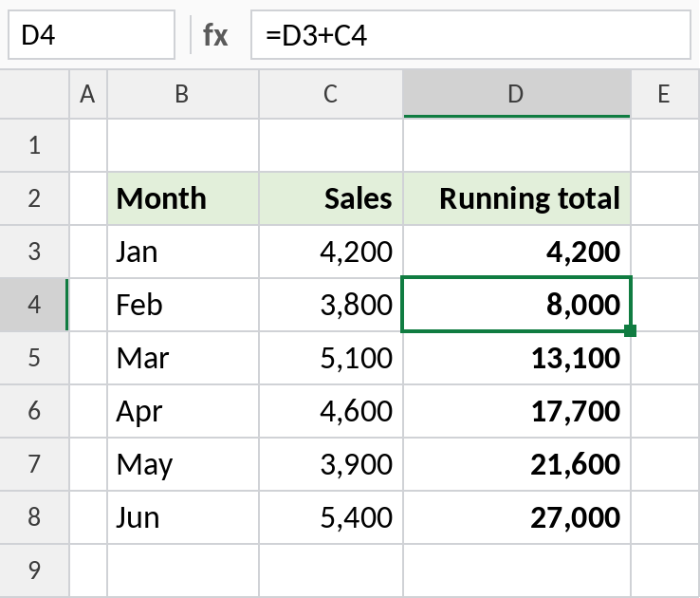
Task: Select bold running total 4,200 in column D
Action: click(517, 252)
